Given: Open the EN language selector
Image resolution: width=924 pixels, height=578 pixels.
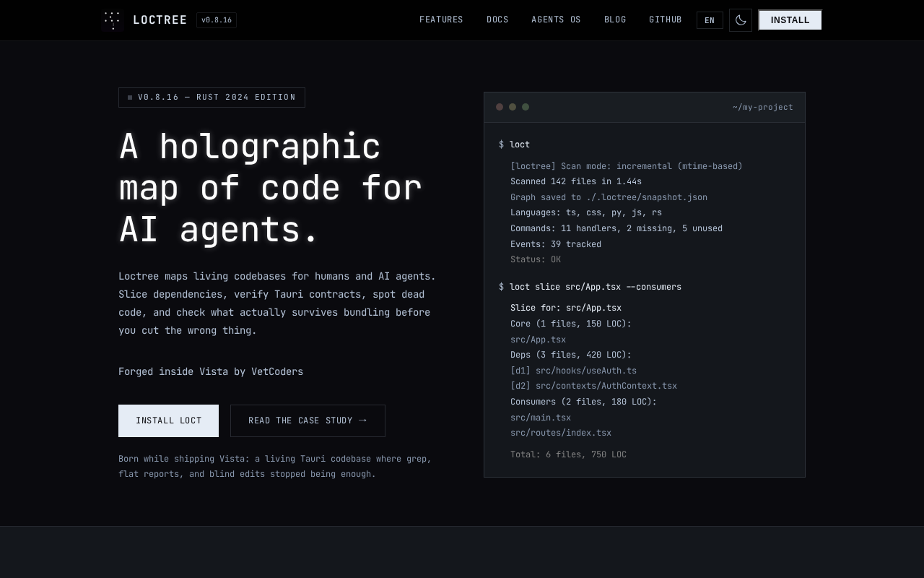Looking at the screenshot, I should click(709, 20).
